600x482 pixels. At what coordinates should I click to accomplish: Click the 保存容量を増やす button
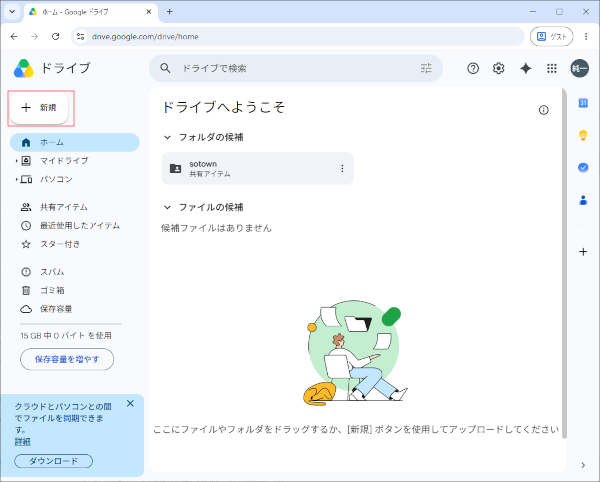point(67,359)
